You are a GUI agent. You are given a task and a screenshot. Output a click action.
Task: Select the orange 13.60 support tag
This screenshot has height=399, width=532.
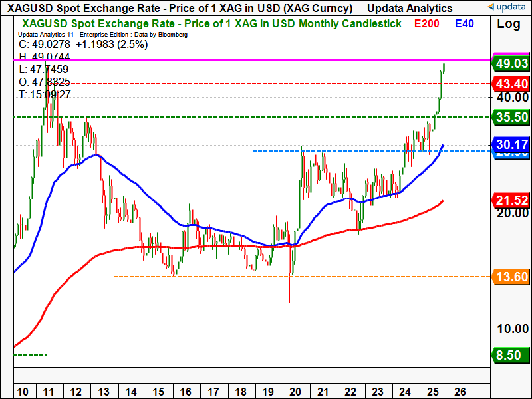click(510, 277)
